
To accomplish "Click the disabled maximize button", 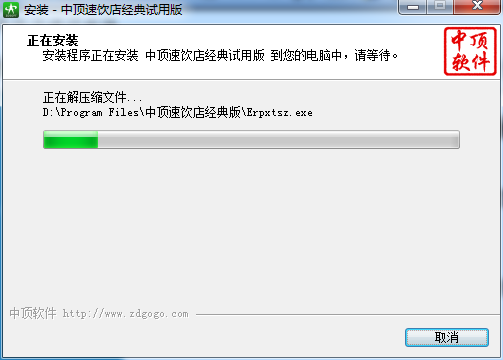I will pos(440,7).
